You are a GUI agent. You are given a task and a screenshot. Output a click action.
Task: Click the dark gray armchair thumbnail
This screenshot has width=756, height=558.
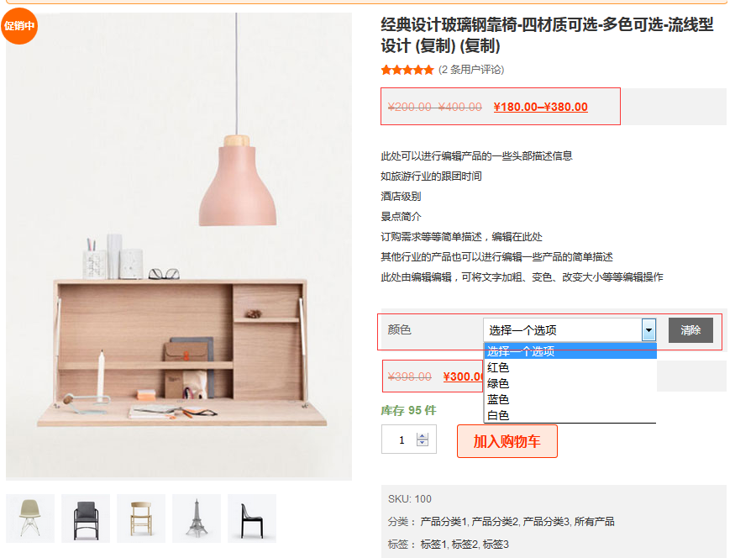click(85, 518)
